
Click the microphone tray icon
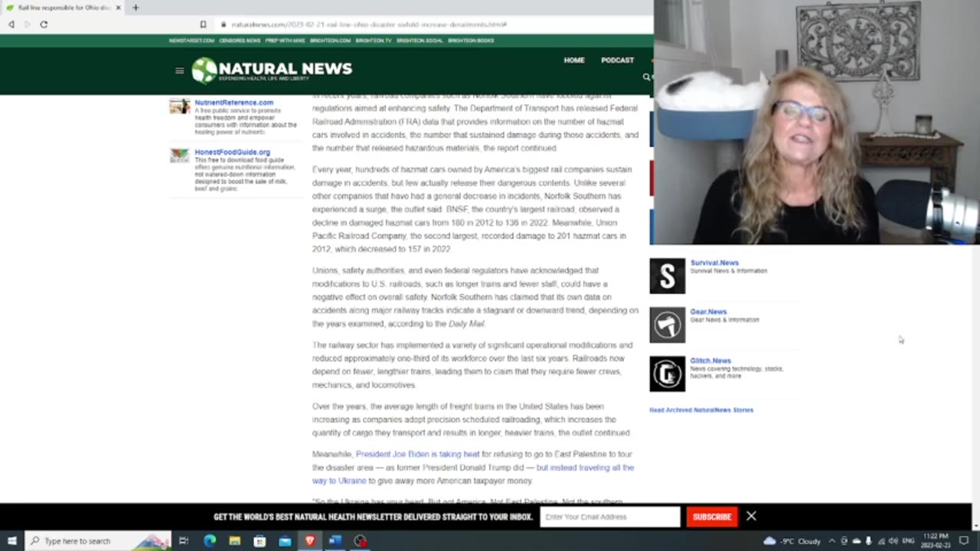pos(868,541)
